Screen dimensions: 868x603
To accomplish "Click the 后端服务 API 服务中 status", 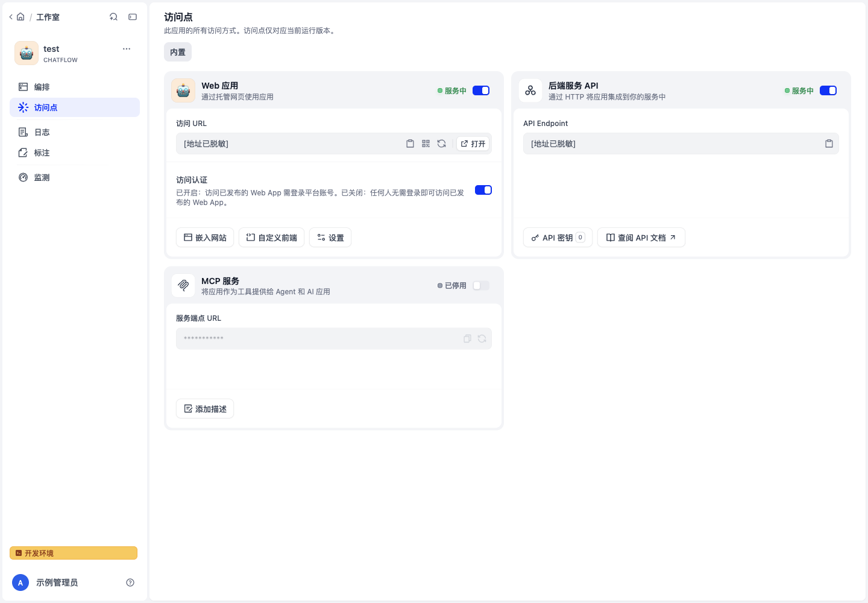I will coord(799,90).
